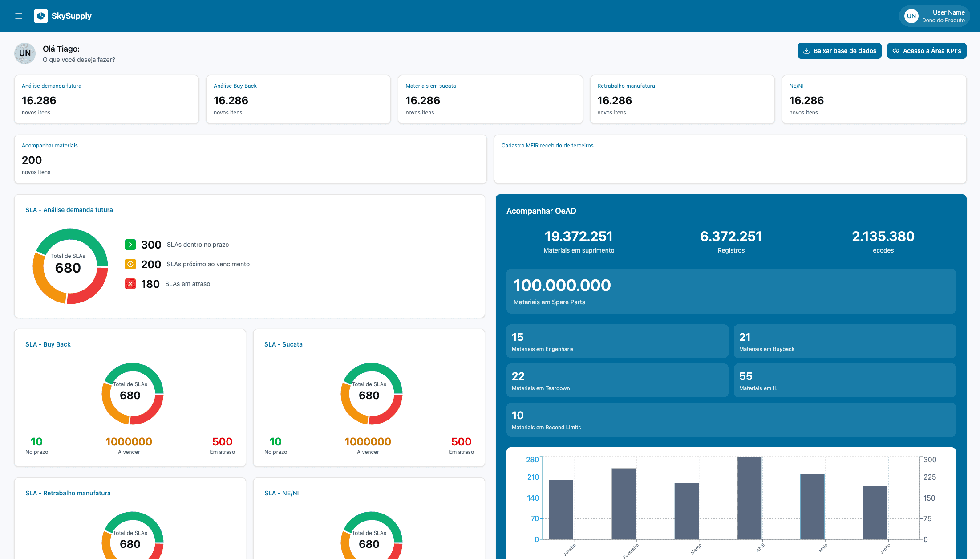This screenshot has width=980, height=559.
Task: Open Acesso a Área KPI's button
Action: tap(927, 51)
